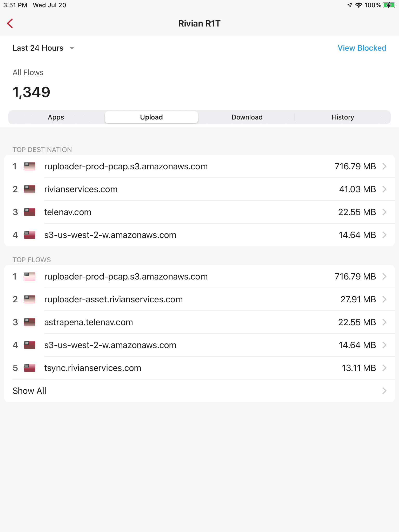Click location arrow icon in status bar
The width and height of the screenshot is (399, 532).
[x=350, y=5]
